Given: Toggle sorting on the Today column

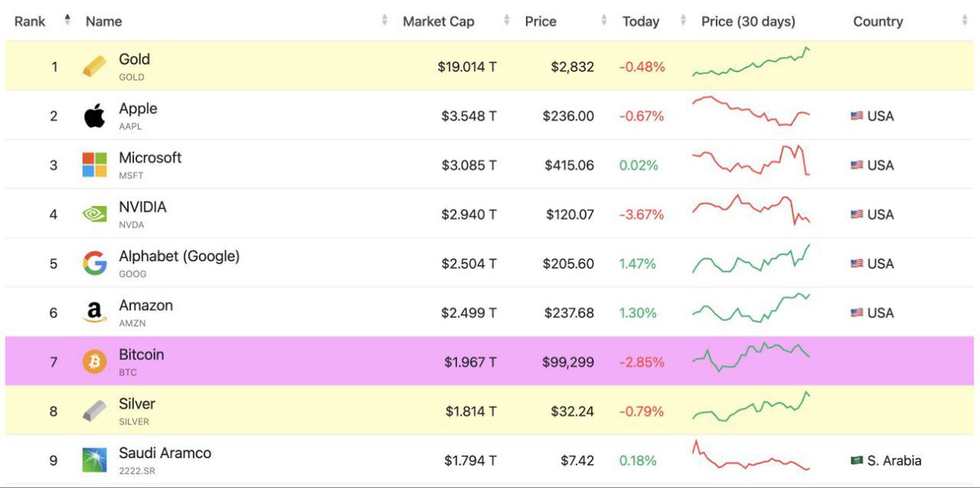Looking at the screenshot, I should coord(682,20).
